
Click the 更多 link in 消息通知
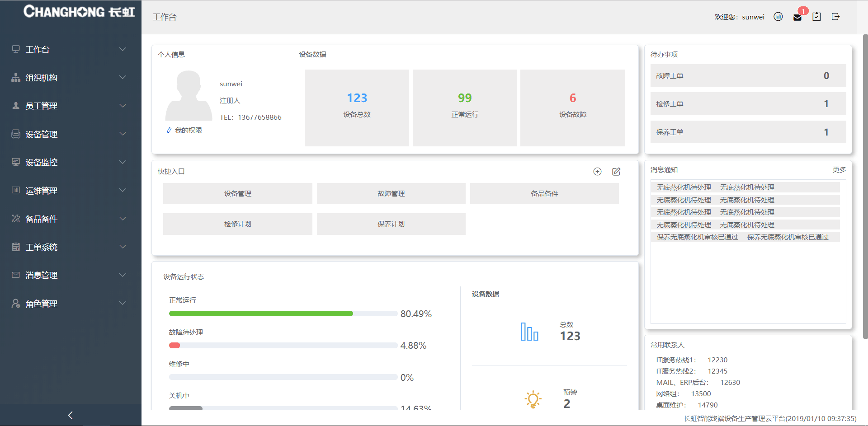(839, 169)
